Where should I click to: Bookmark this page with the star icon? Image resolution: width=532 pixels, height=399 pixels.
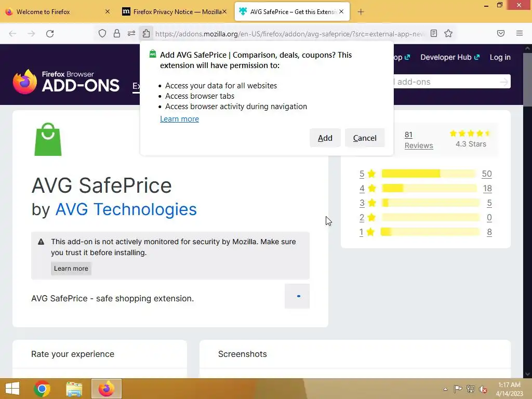coord(448,33)
